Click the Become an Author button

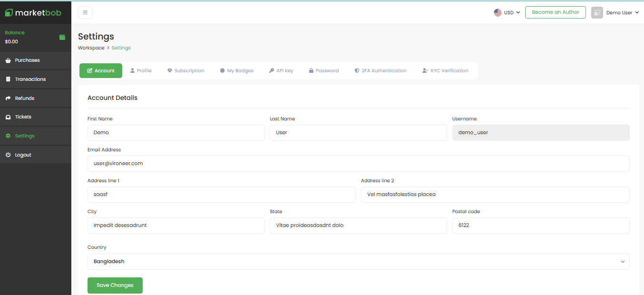[x=555, y=12]
